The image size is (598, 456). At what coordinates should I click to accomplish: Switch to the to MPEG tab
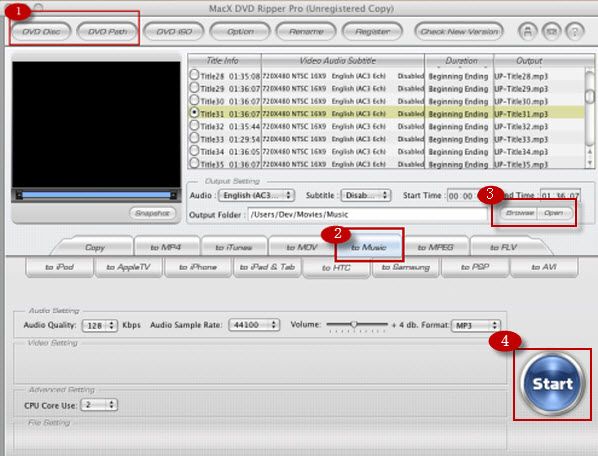tap(436, 247)
